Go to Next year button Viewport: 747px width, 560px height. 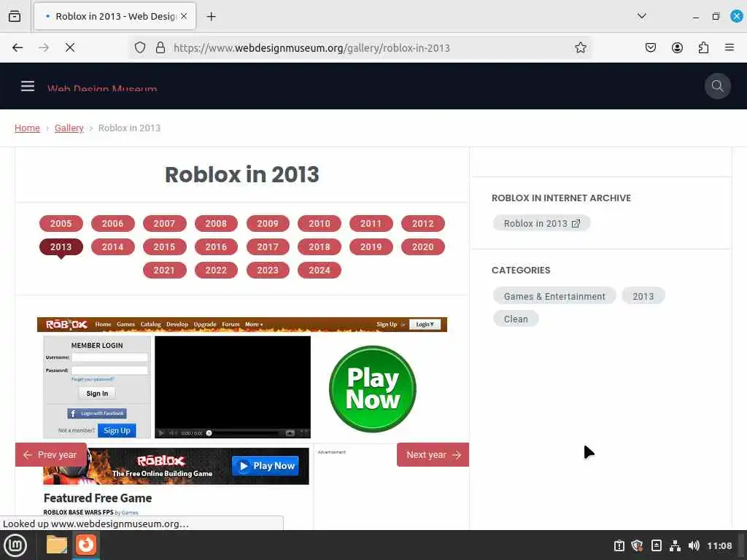433,455
